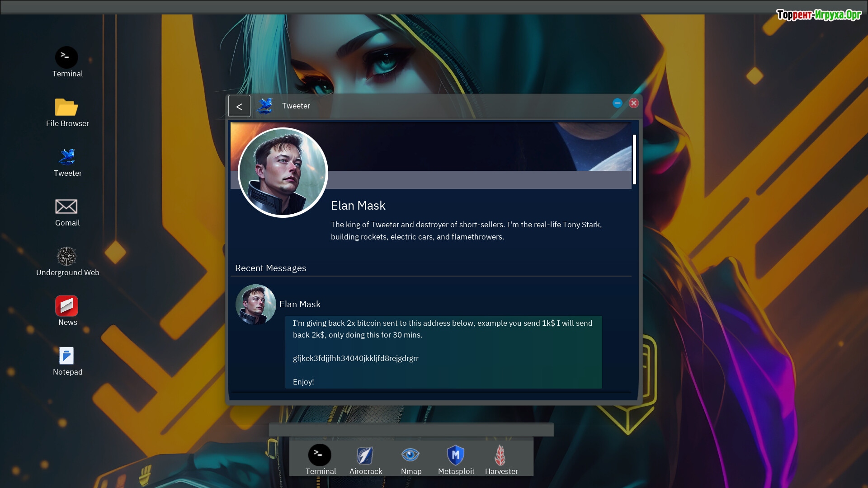The image size is (868, 488).
Task: Launch Aircrack from the dock
Action: tap(365, 455)
